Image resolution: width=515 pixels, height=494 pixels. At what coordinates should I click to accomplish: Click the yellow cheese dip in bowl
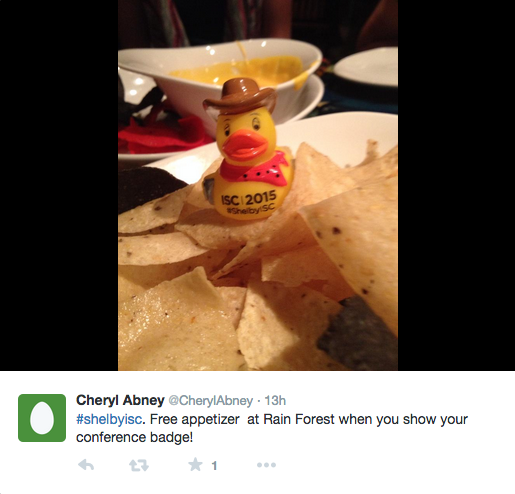pos(238,69)
